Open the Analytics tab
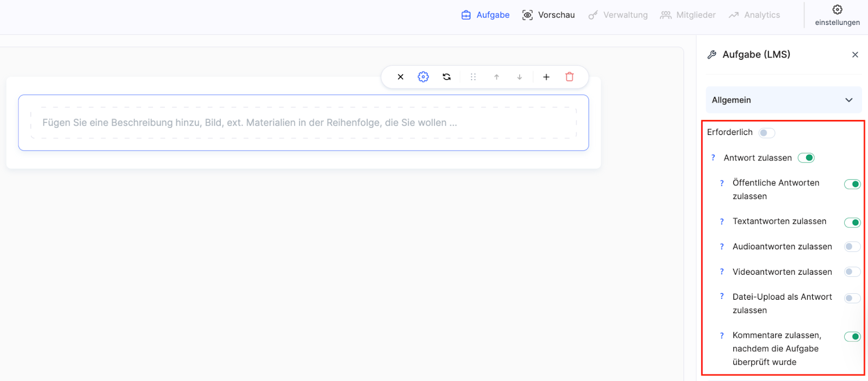 pos(754,15)
